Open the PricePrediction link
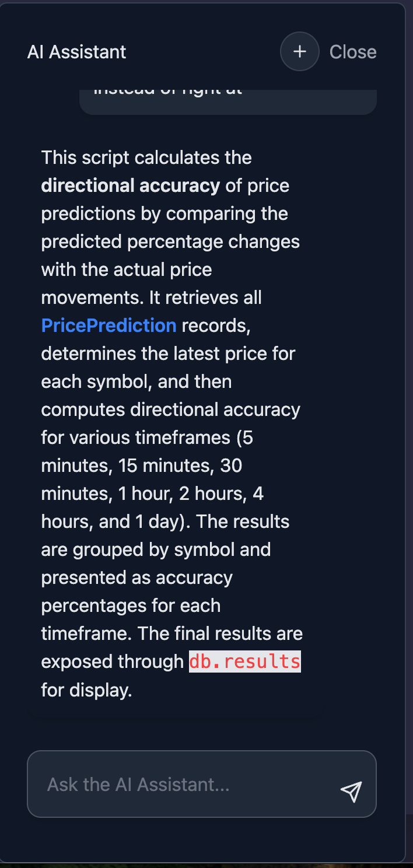 pyautogui.click(x=108, y=325)
